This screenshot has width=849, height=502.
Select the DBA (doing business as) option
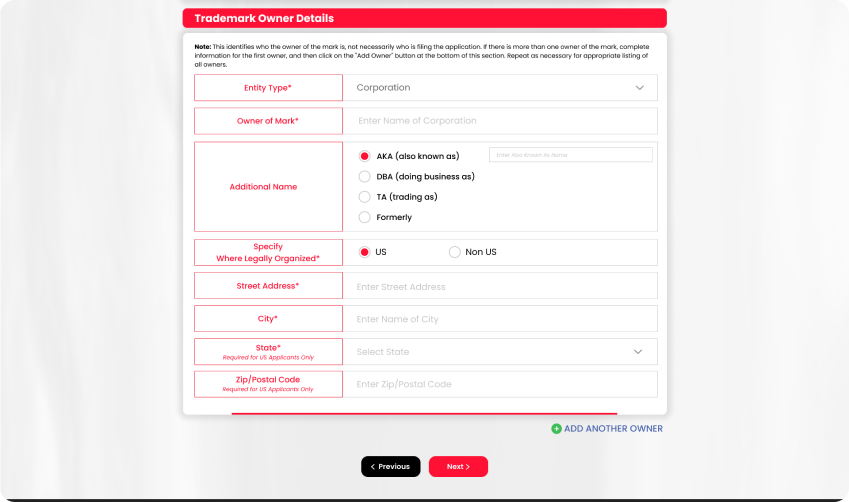pos(365,177)
